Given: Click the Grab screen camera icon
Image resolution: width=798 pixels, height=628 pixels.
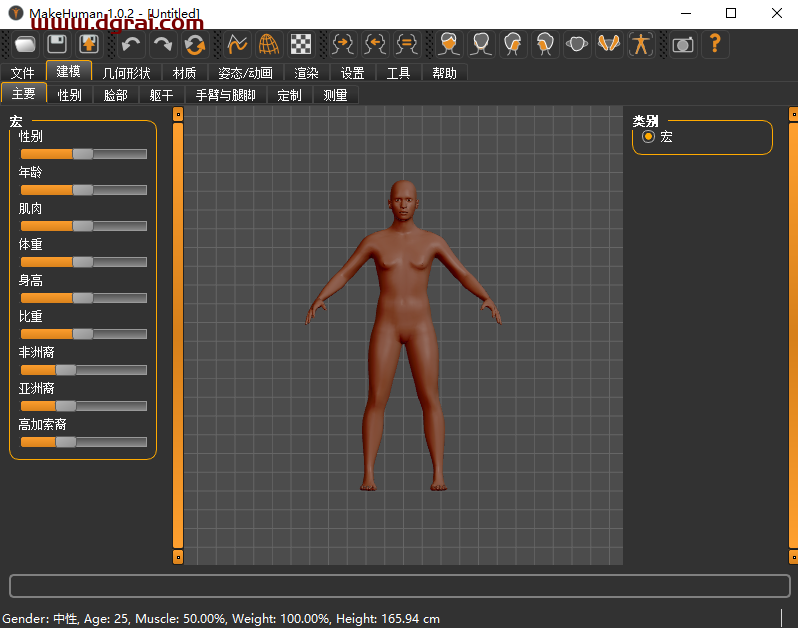Looking at the screenshot, I should click(x=682, y=44).
